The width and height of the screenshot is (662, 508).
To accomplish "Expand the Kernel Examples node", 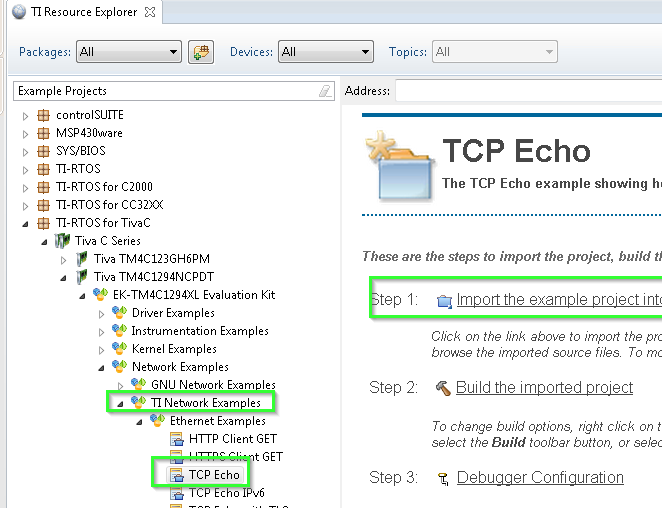I will [x=101, y=350].
